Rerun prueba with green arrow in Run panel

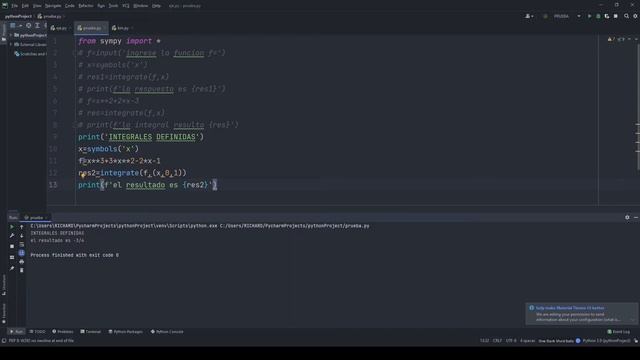tap(12, 227)
